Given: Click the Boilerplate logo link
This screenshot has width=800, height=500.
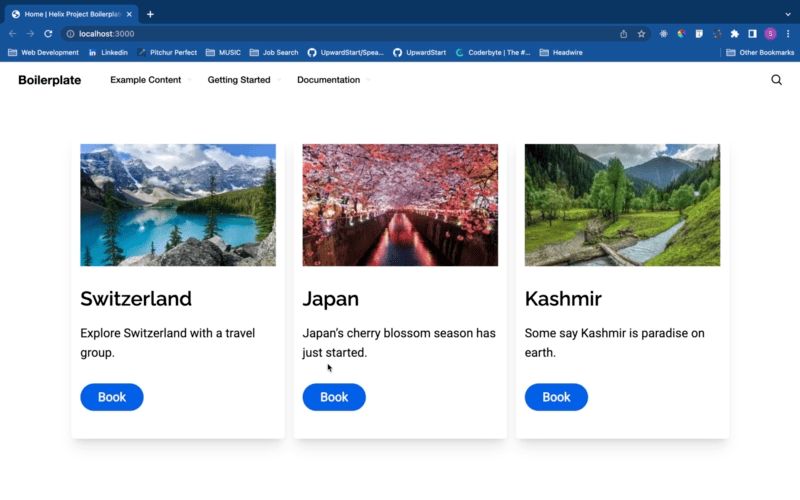Looking at the screenshot, I should pyautogui.click(x=49, y=80).
